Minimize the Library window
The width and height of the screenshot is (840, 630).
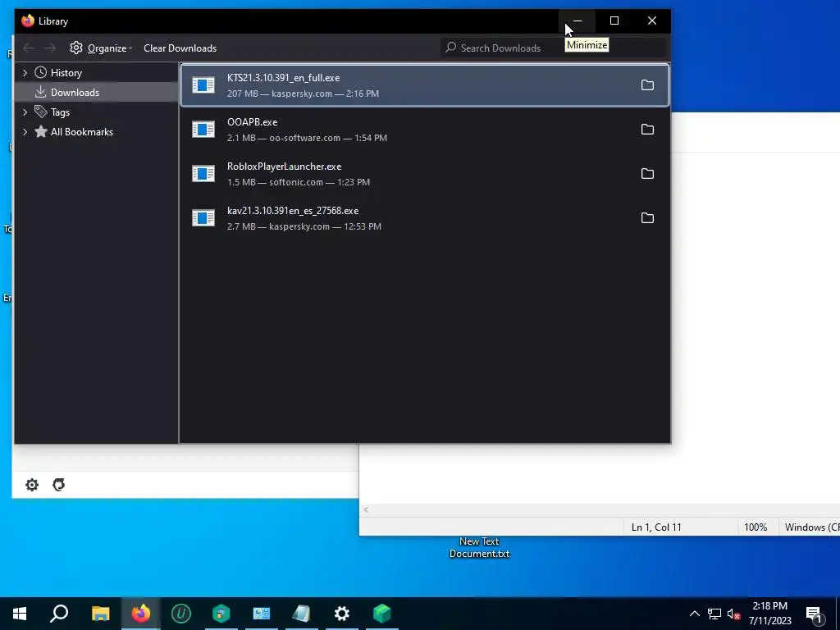pos(577,21)
